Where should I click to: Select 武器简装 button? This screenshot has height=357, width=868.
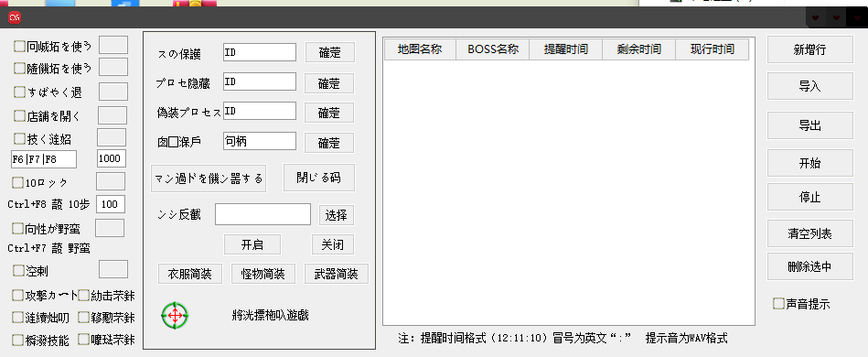click(x=337, y=274)
